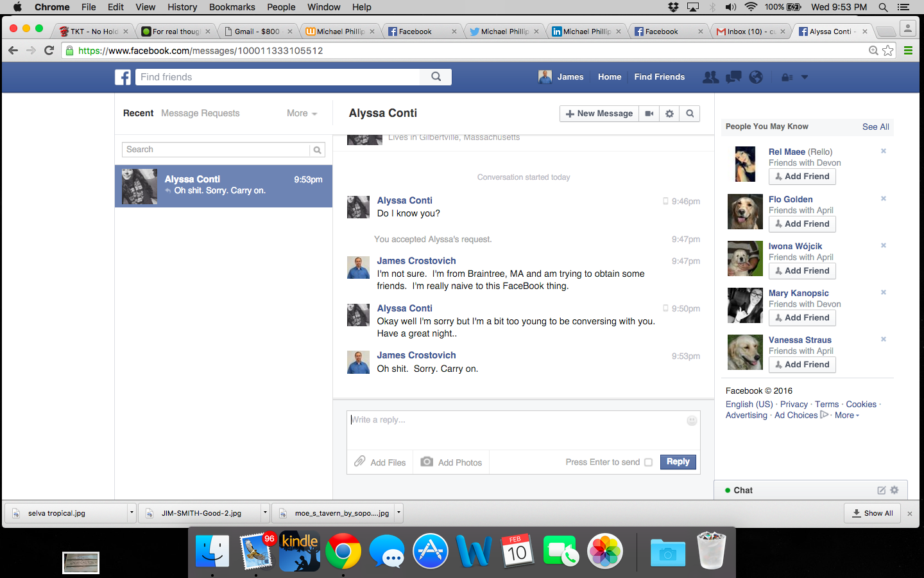Open the People menu in the menu bar
924x578 pixels.
point(281,7)
